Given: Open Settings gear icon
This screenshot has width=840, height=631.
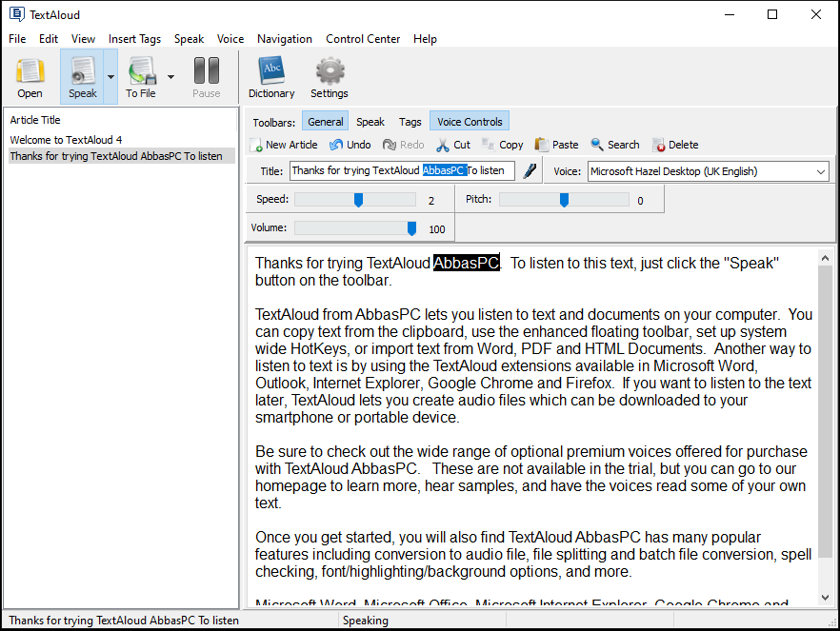Looking at the screenshot, I should 330,77.
